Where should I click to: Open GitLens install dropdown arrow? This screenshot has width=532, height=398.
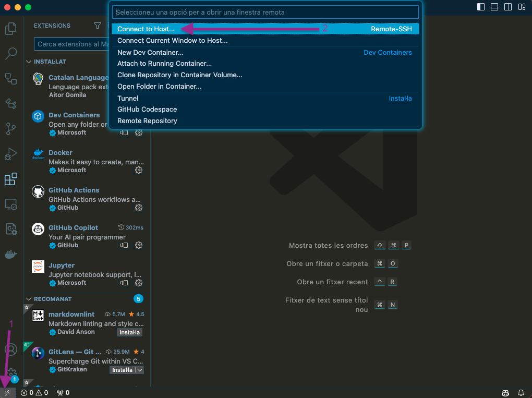click(140, 370)
